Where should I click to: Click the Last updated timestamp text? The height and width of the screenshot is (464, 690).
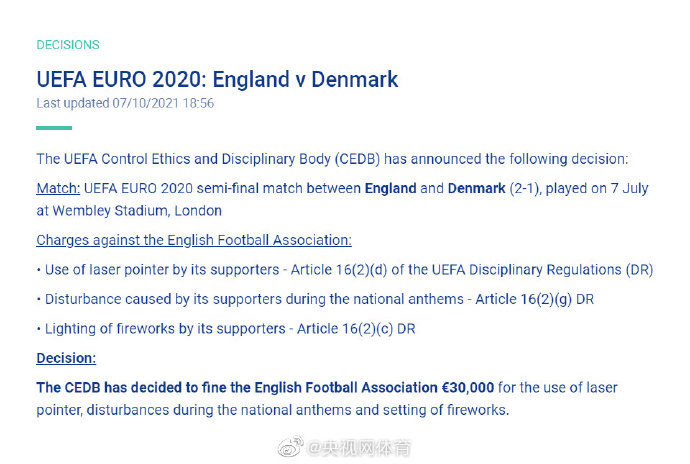tap(125, 103)
